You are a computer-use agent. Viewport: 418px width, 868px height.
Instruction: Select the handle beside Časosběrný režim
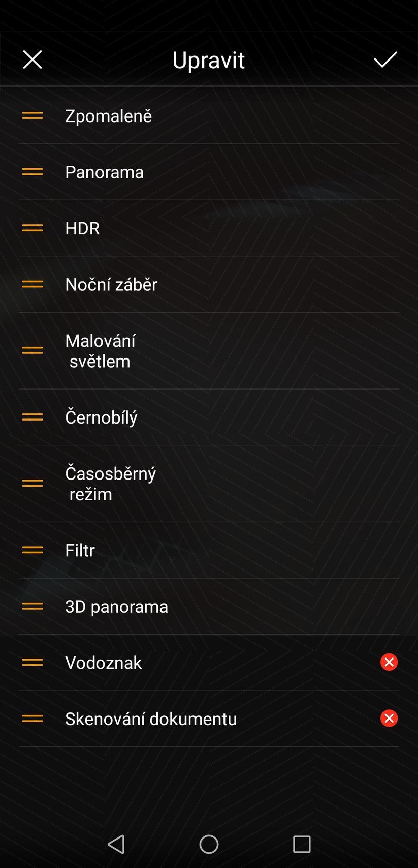click(33, 483)
